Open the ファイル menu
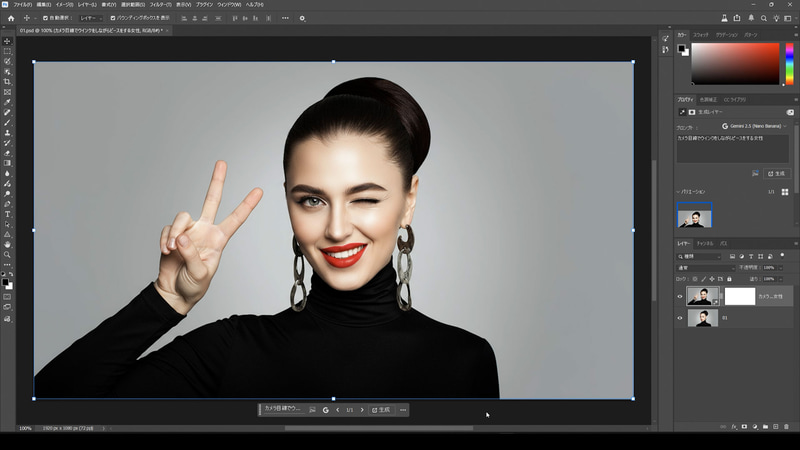Viewport: 800px width, 450px height. coord(22,5)
